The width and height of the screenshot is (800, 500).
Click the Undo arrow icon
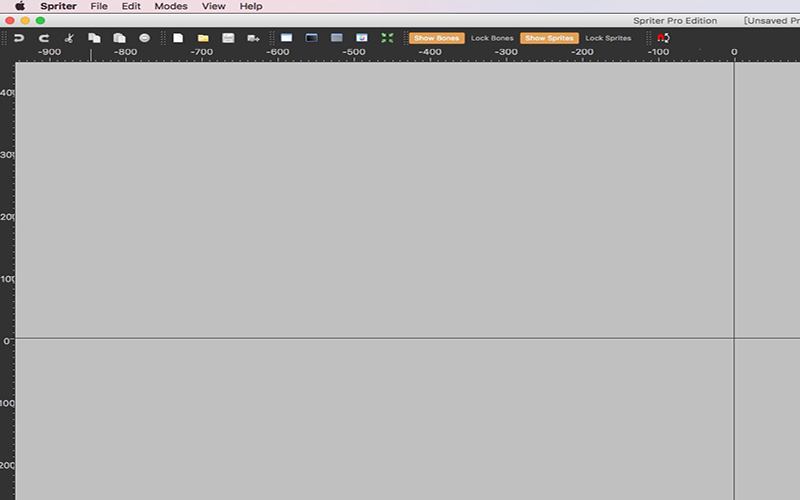point(19,38)
